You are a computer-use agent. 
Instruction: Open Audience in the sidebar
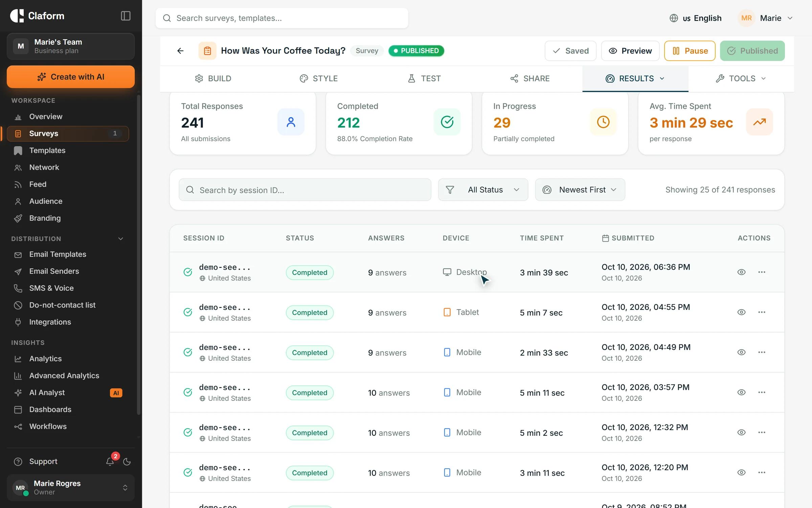(x=68, y=201)
